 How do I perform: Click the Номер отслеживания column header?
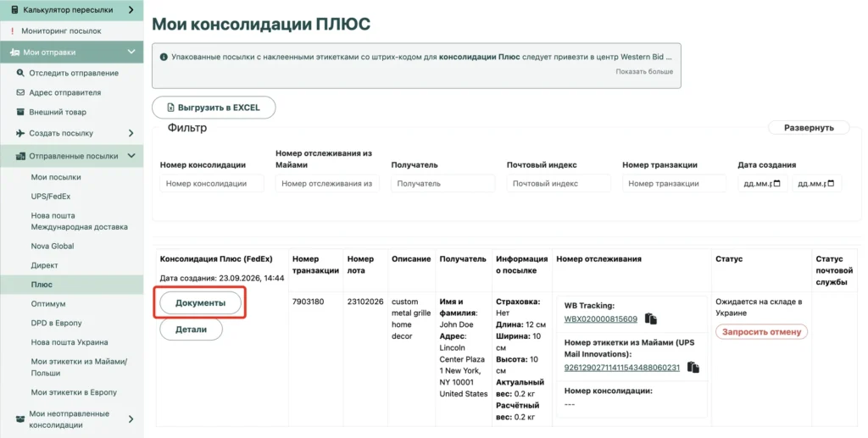[599, 259]
